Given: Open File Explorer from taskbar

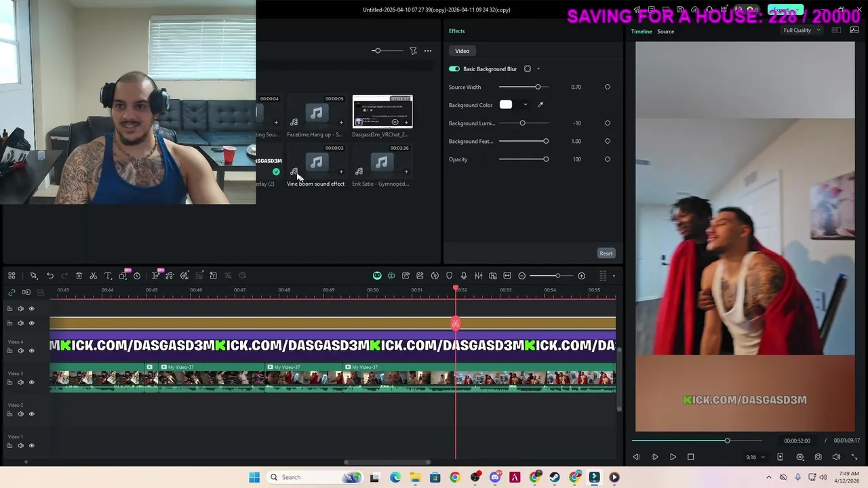Looking at the screenshot, I should point(415,477).
